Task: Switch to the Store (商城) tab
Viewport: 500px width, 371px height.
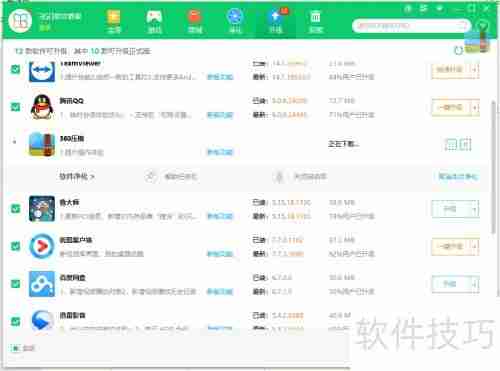Action: click(195, 21)
